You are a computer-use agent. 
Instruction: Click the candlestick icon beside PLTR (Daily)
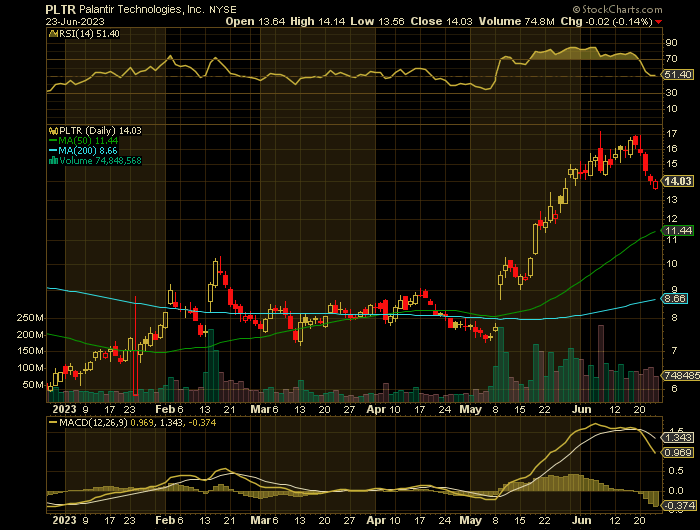[x=53, y=131]
